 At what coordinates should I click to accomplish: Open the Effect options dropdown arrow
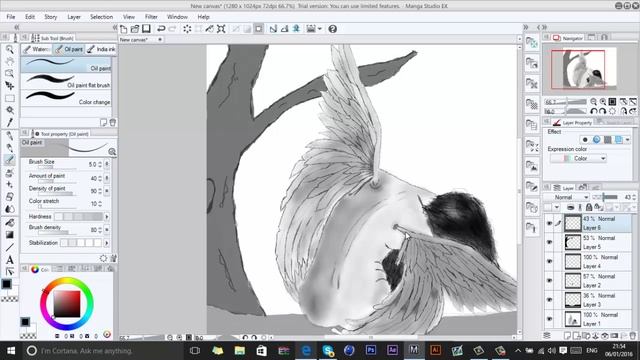[627, 140]
